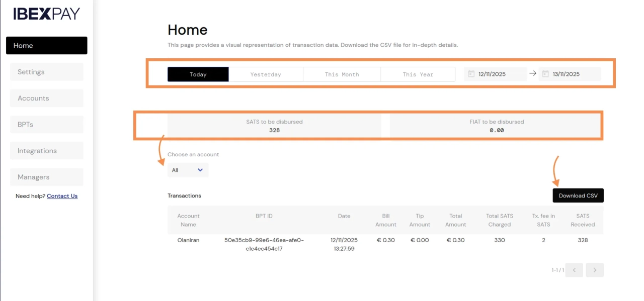Click the Download CSV button

(578, 195)
